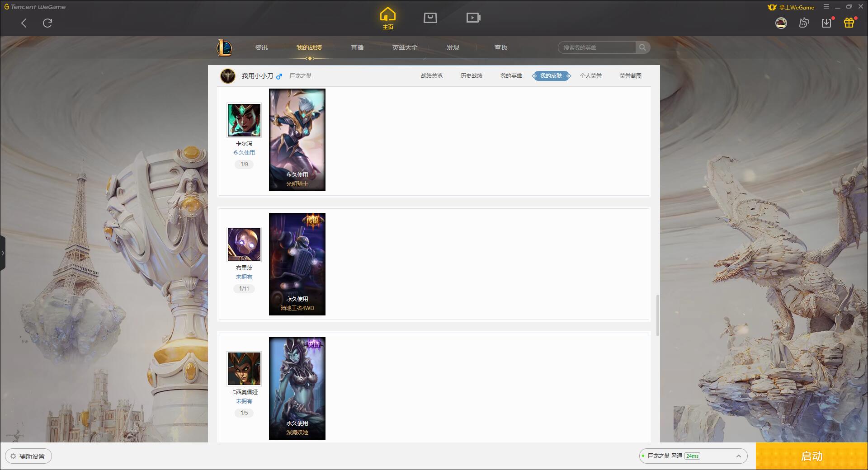
Task: Click the 搜索我的英雄 search field
Action: tap(597, 47)
